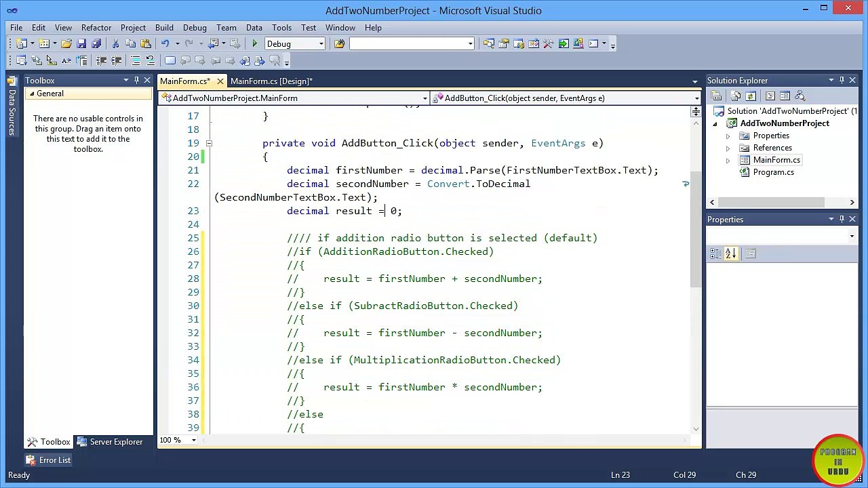This screenshot has width=868, height=488.
Task: Open the AddButton_Click members dropdown
Action: [696, 98]
